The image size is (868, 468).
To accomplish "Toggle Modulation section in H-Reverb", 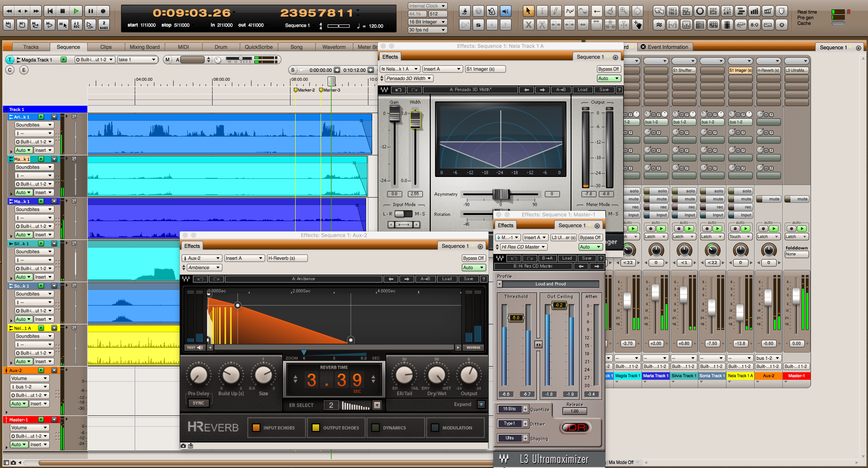I will 435,428.
